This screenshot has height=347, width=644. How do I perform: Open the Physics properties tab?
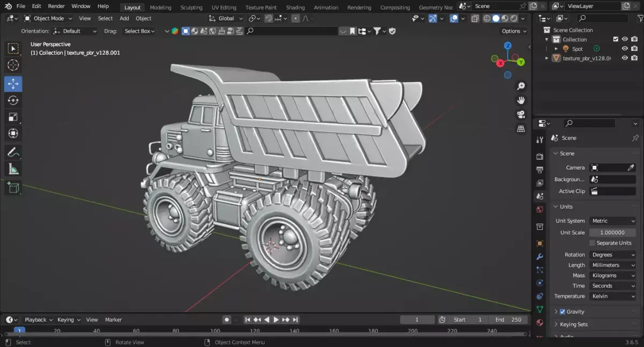tap(540, 283)
